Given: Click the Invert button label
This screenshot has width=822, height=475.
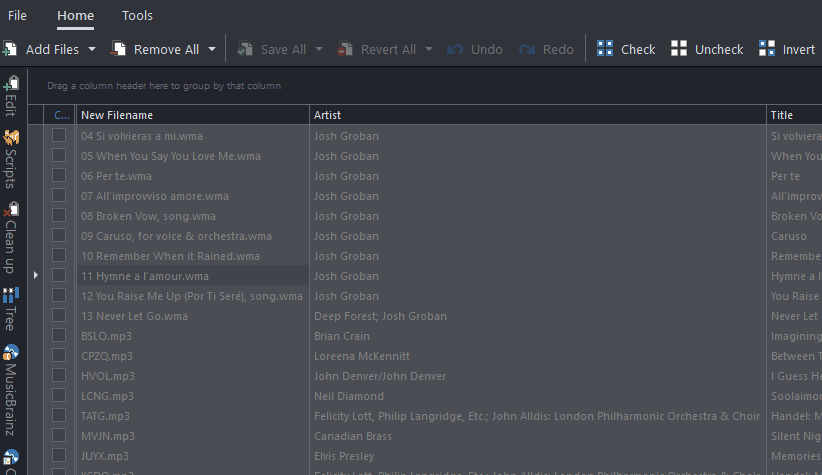Looking at the screenshot, I should (x=798, y=49).
